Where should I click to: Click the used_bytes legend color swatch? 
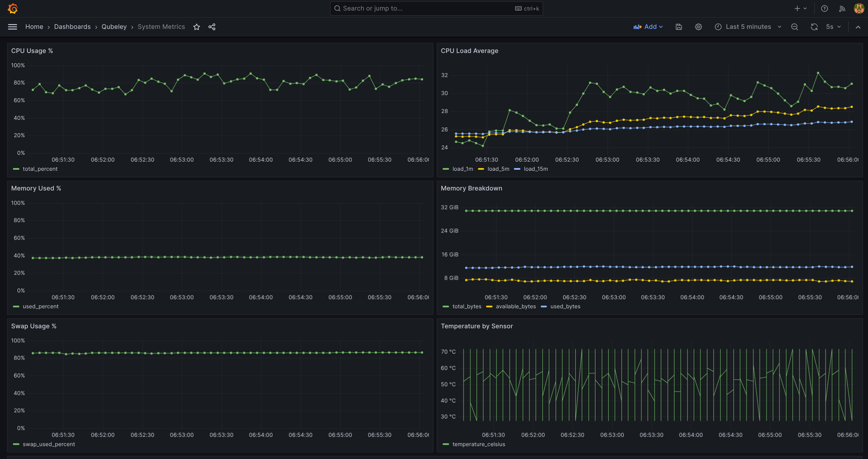click(x=544, y=307)
